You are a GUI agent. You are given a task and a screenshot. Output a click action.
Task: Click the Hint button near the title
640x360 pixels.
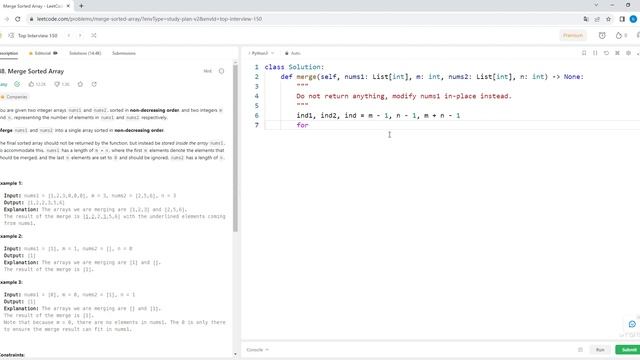[207, 71]
